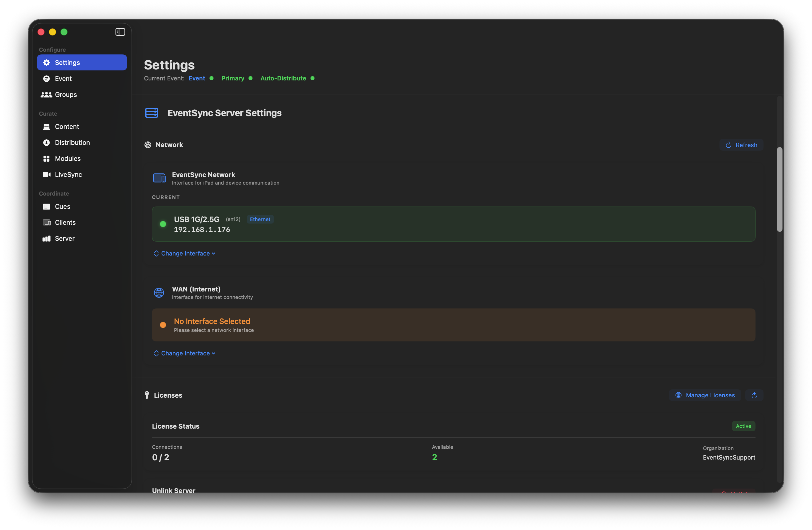Go to the Clients page
Image resolution: width=812 pixels, height=530 pixels.
pos(82,223)
